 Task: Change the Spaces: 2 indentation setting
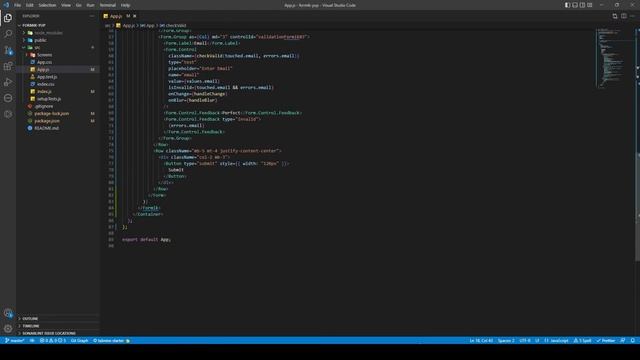click(506, 340)
